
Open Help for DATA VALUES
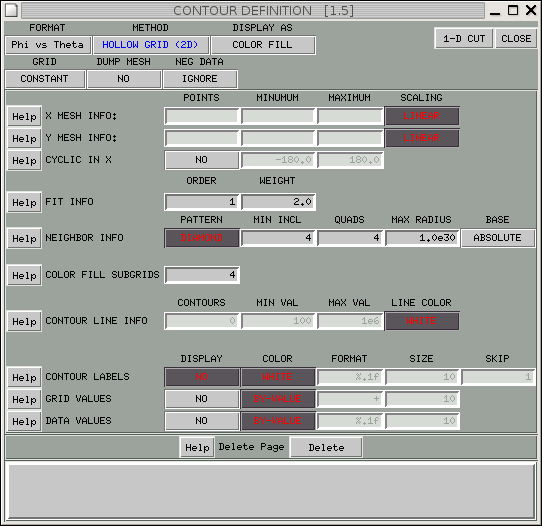point(24,421)
